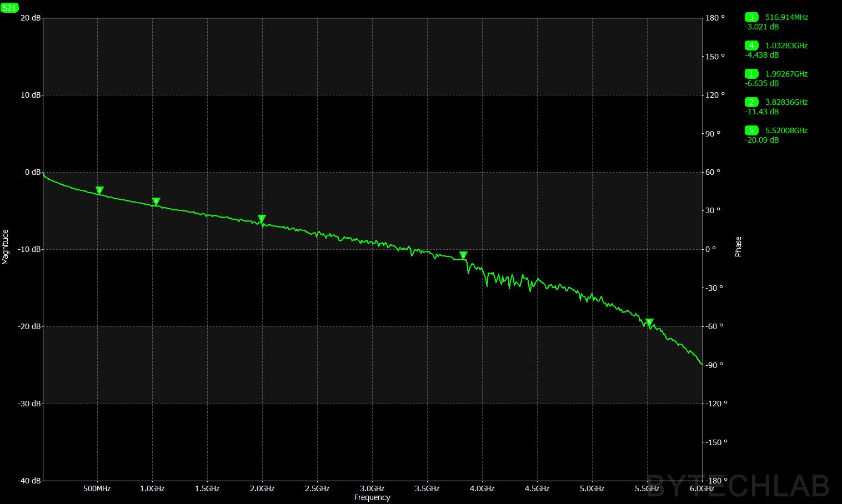Click the Magnitude axis label
This screenshot has height=504, width=842.
pyautogui.click(x=6, y=247)
